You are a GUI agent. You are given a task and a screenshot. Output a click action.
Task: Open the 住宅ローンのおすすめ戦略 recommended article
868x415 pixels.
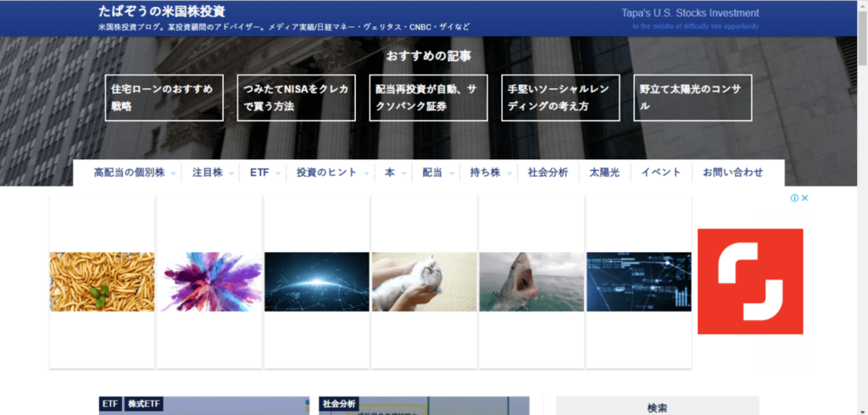coord(164,97)
